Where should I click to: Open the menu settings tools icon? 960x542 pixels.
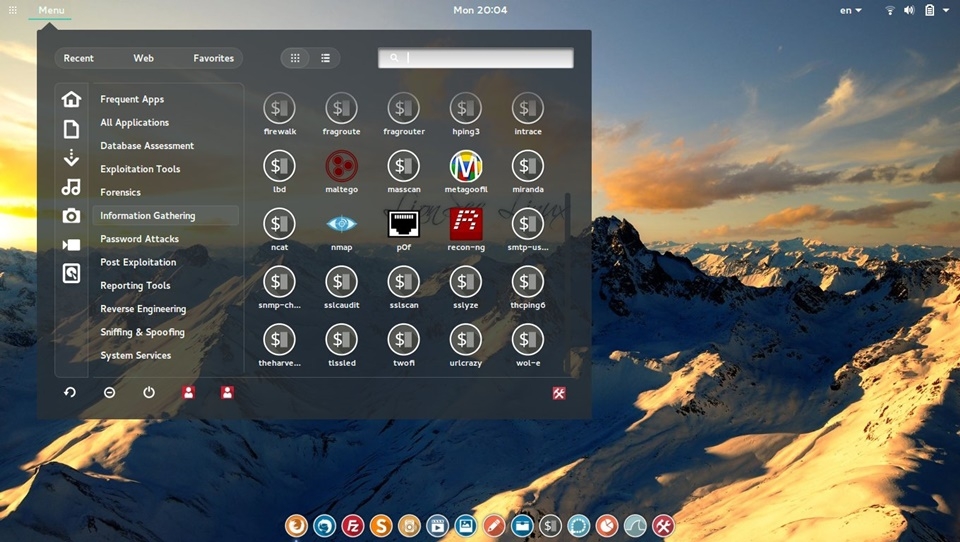pyautogui.click(x=558, y=393)
